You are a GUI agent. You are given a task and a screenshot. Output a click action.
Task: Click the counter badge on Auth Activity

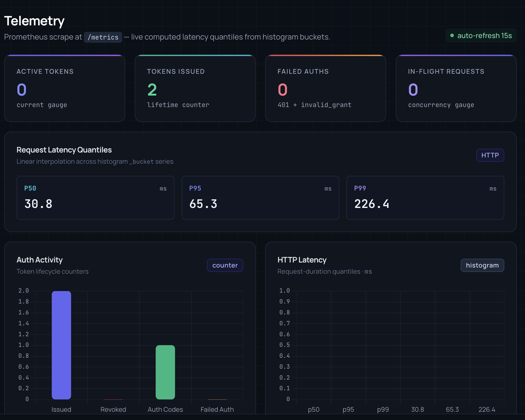pos(225,265)
